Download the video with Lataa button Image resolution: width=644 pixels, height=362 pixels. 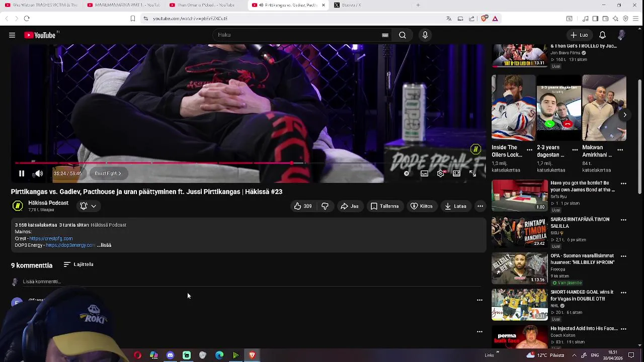coord(456,206)
